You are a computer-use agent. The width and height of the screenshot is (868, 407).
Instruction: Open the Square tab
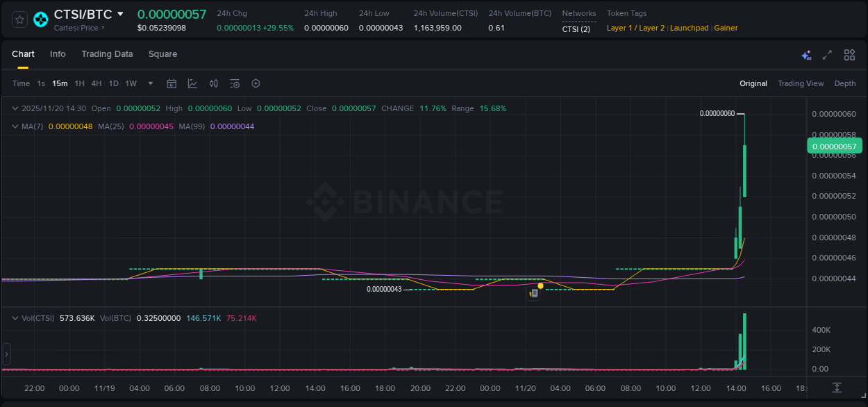click(162, 54)
